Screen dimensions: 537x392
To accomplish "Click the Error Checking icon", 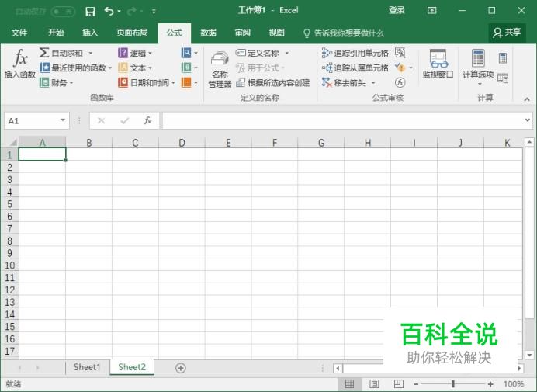I will pos(400,68).
